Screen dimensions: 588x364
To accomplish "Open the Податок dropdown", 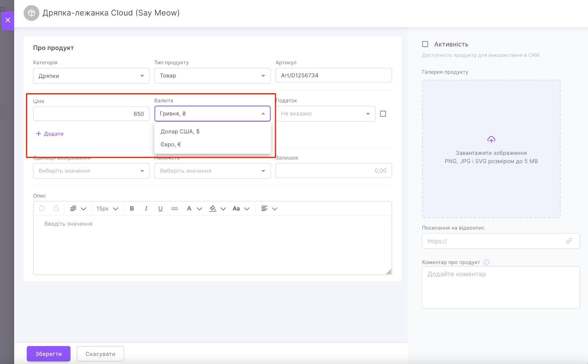I will point(325,114).
